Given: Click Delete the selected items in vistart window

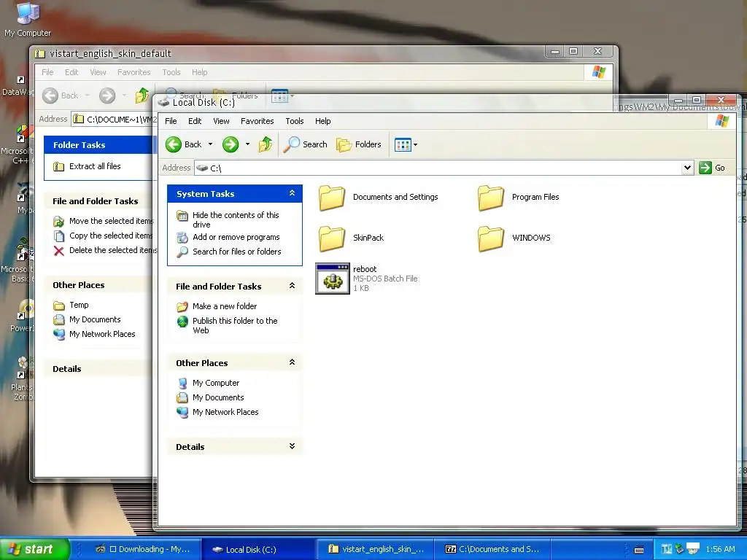Looking at the screenshot, I should point(113,250).
